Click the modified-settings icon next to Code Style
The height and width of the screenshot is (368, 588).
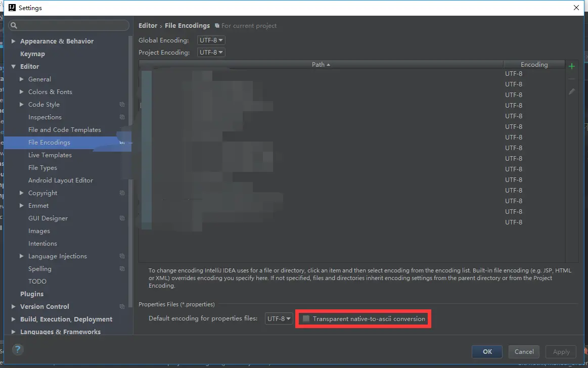coord(122,105)
